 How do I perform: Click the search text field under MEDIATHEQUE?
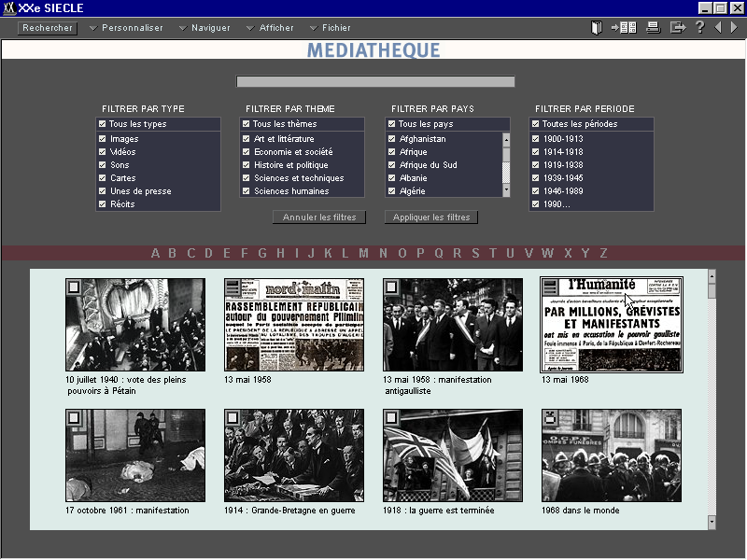[375, 81]
